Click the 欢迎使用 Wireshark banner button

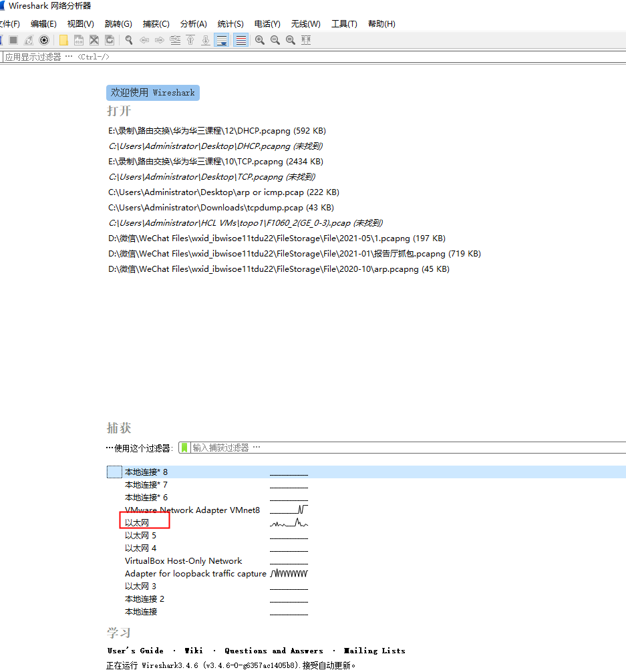[153, 93]
